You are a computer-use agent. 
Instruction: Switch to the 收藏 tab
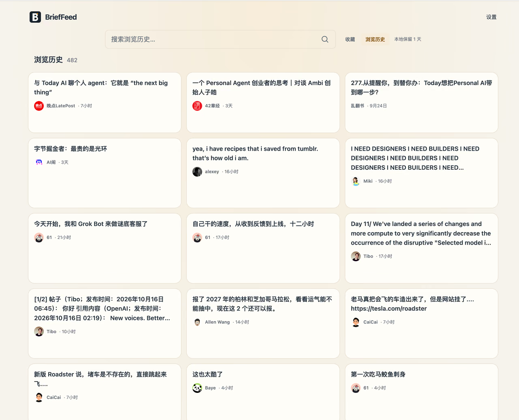[x=350, y=39]
